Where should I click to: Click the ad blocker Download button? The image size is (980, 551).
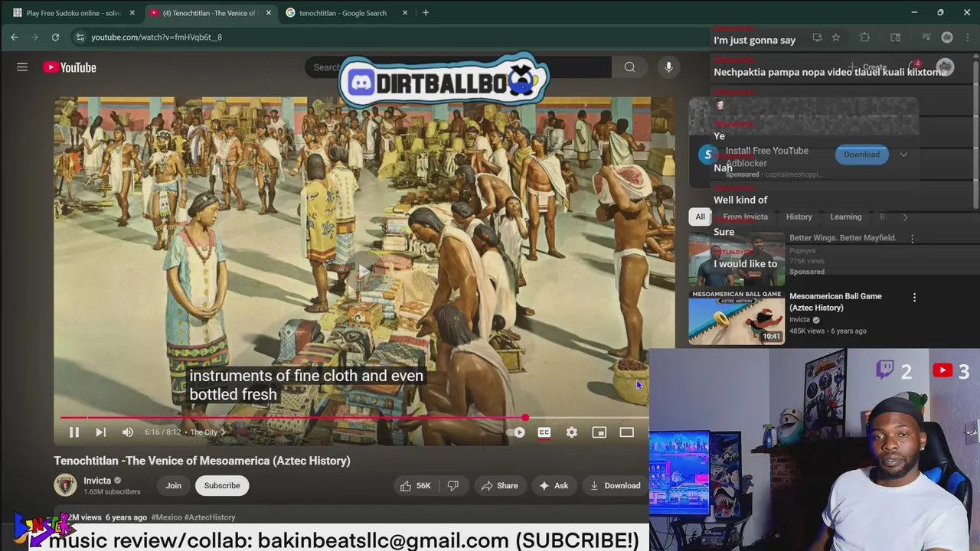tap(861, 155)
